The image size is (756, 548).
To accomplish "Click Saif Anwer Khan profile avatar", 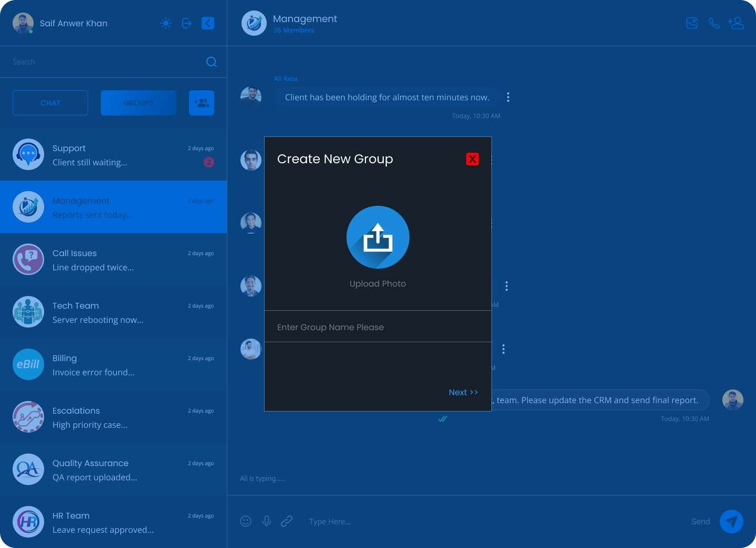I will pos(23,23).
